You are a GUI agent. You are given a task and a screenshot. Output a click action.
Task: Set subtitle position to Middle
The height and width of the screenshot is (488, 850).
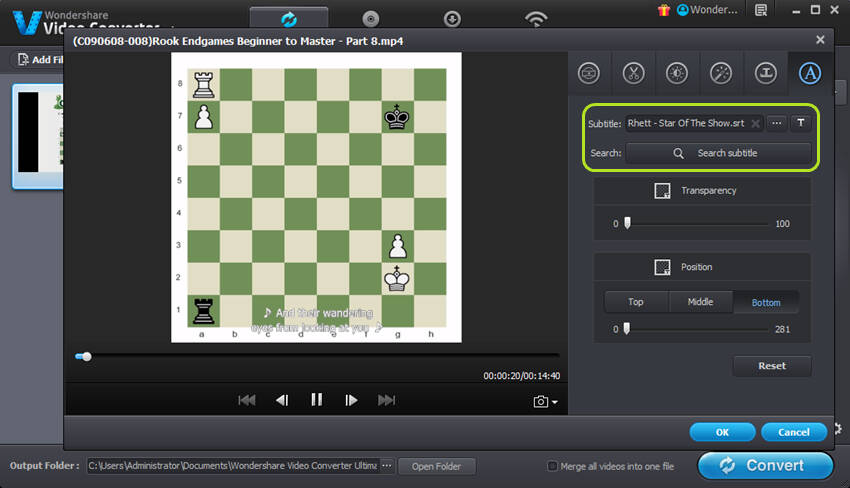(x=701, y=302)
